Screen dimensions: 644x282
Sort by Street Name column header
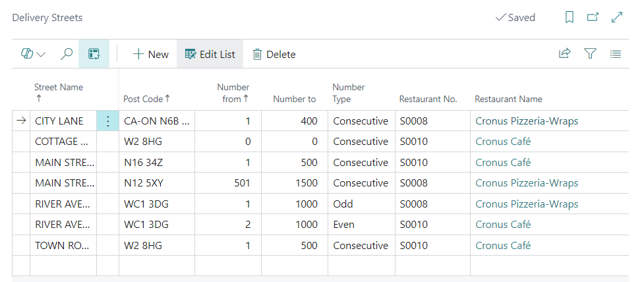[58, 87]
